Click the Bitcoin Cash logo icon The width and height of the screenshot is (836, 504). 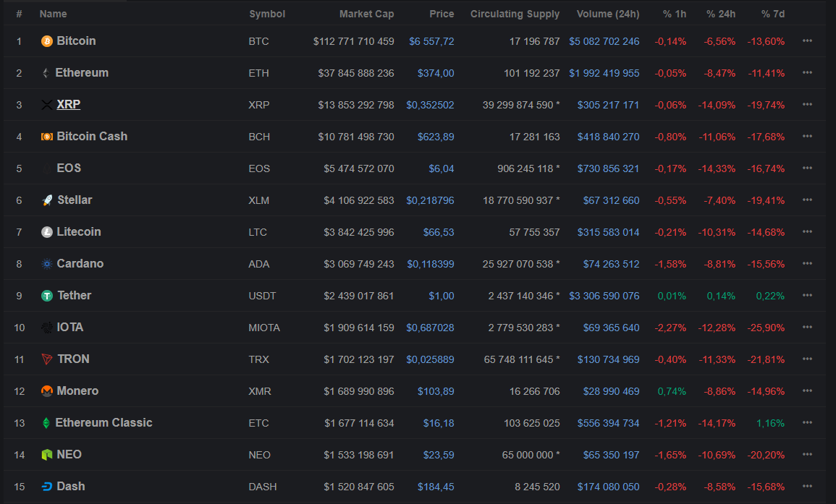click(47, 137)
